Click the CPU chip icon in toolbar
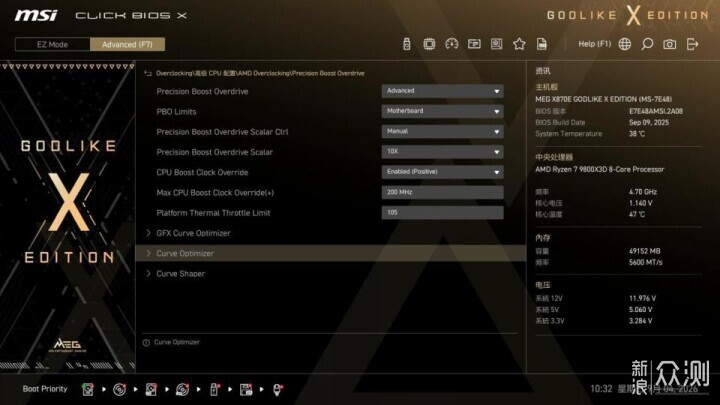 (429, 44)
